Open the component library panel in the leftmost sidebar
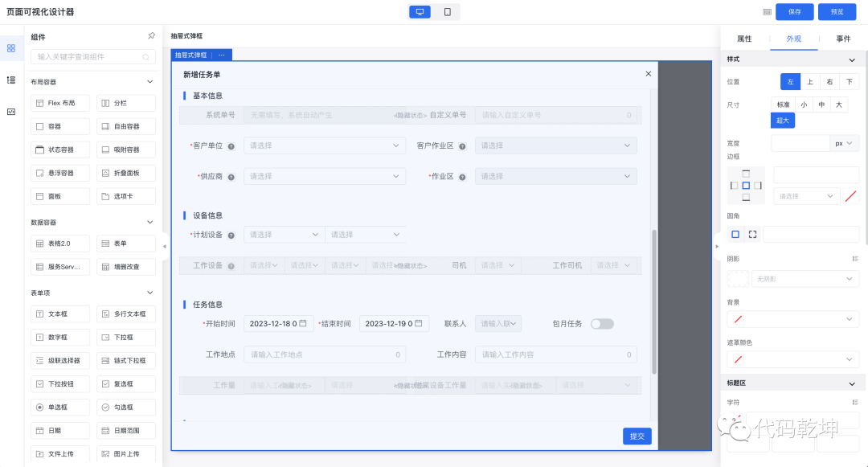Image resolution: width=868 pixels, height=467 pixels. [11, 48]
